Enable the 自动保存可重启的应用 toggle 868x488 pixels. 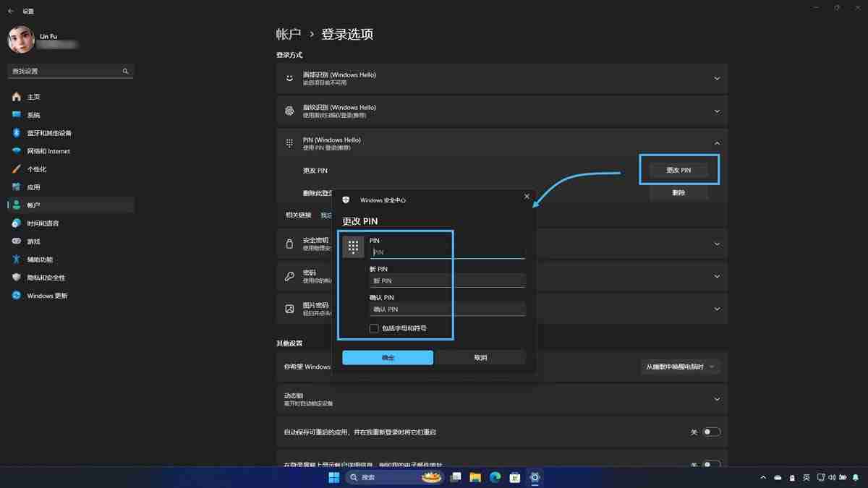tap(711, 431)
